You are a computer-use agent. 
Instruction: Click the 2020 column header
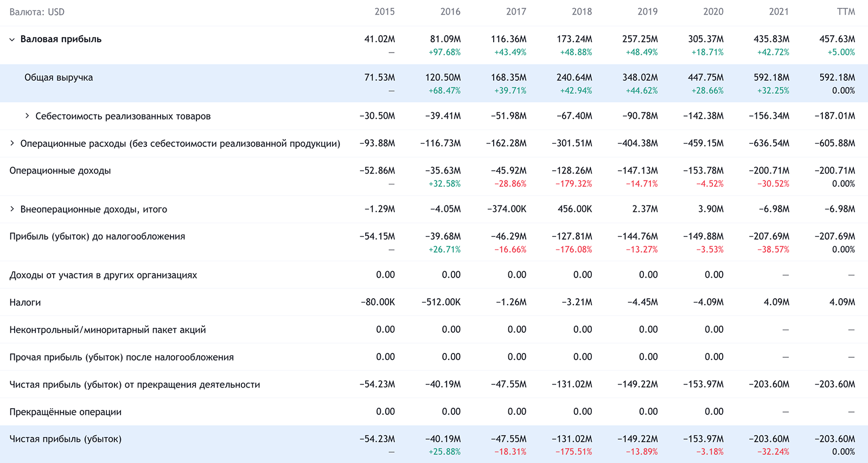tap(713, 12)
